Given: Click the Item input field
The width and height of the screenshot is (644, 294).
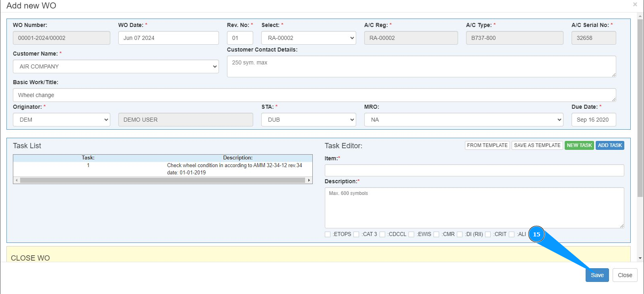Looking at the screenshot, I should tap(474, 170).
